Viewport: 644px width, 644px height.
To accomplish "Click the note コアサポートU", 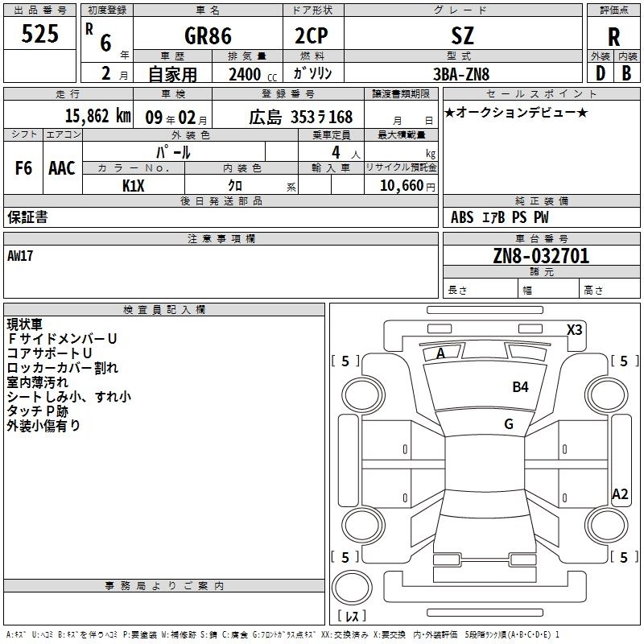I will (49, 353).
